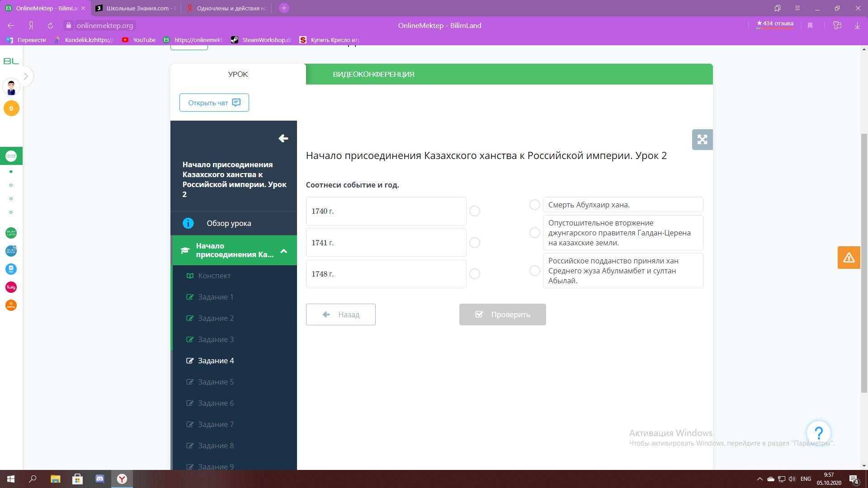Image resolution: width=868 pixels, height=488 pixels.
Task: Switch to the ВИДЕОКОНФЕРЕНЦИЯ tab
Action: (373, 74)
